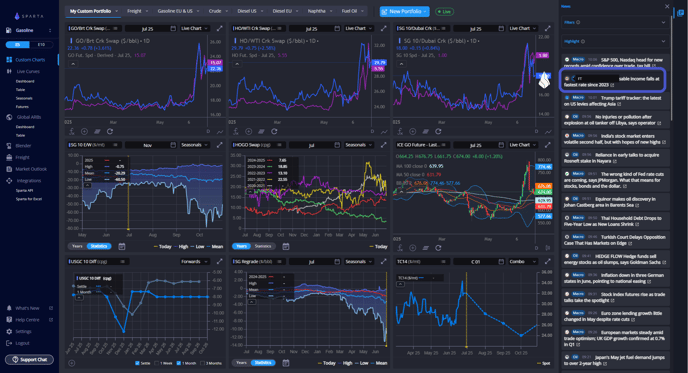Open the Blender sidebar item
Viewport: 688px width, 373px height.
coord(23,146)
